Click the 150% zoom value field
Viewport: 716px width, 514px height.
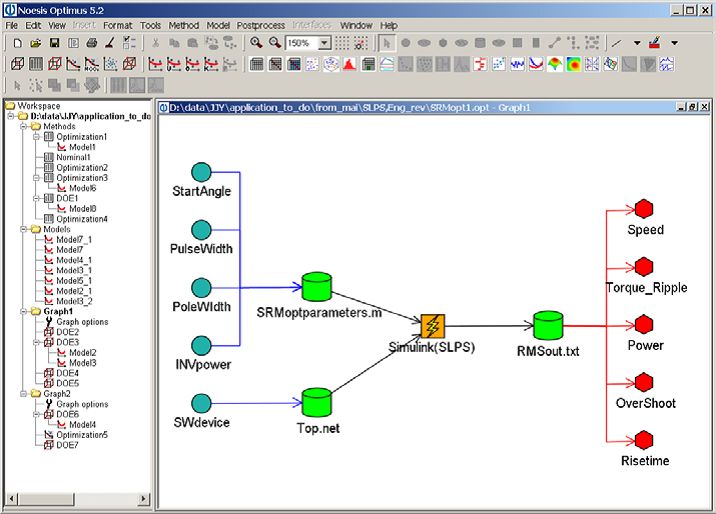(x=302, y=43)
